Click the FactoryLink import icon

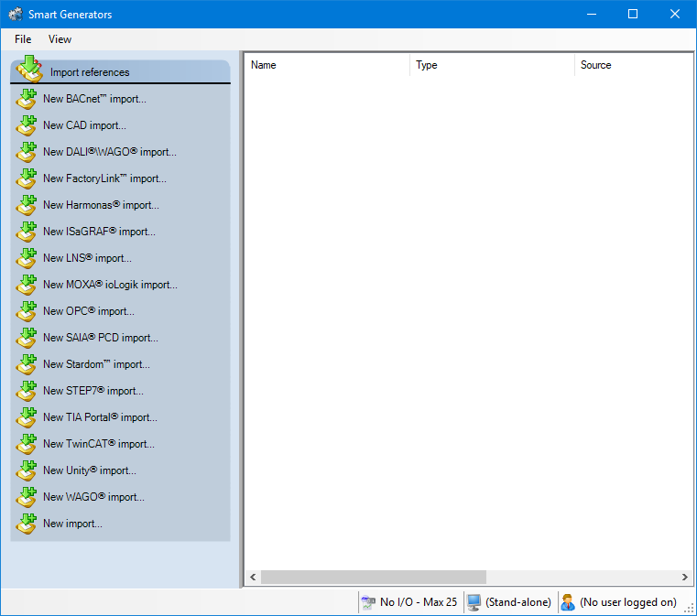click(27, 178)
